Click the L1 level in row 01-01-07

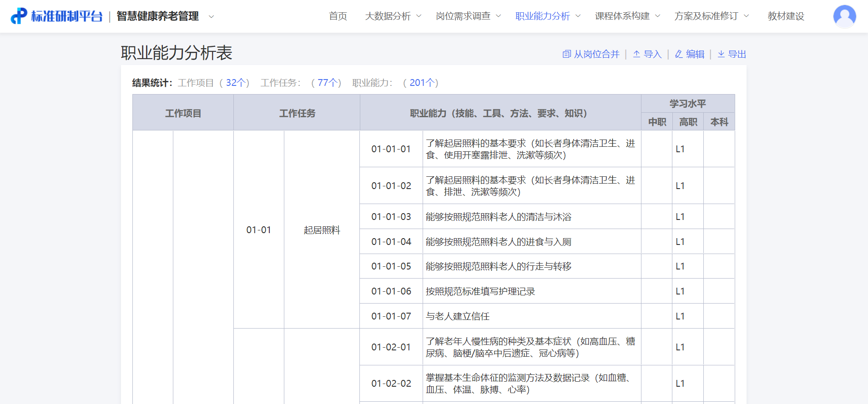pos(680,316)
